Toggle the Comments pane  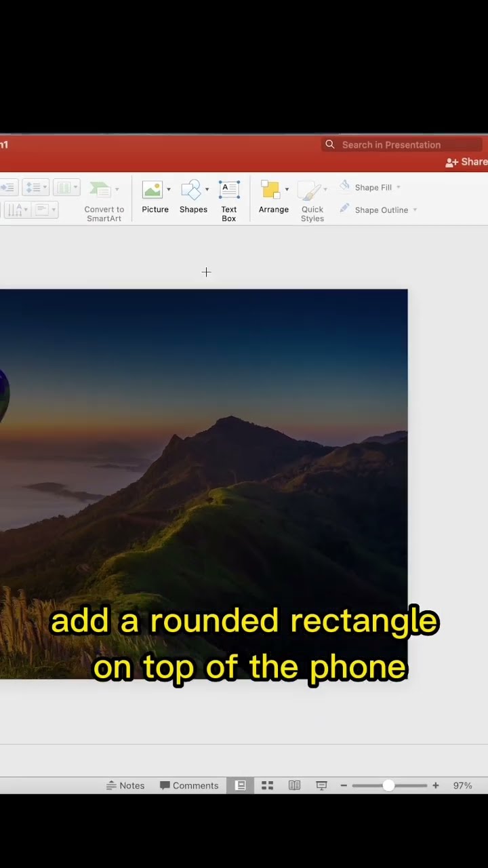tap(189, 785)
